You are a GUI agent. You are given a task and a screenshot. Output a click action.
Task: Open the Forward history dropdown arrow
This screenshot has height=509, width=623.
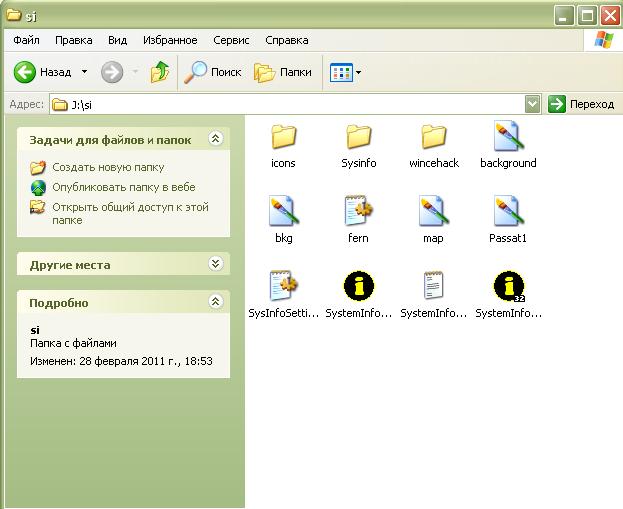(x=135, y=72)
